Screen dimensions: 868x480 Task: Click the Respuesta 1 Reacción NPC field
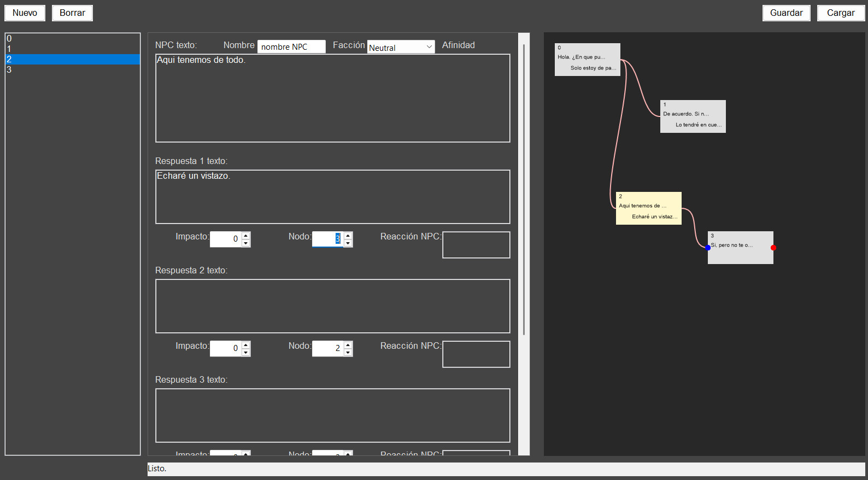[x=476, y=245]
